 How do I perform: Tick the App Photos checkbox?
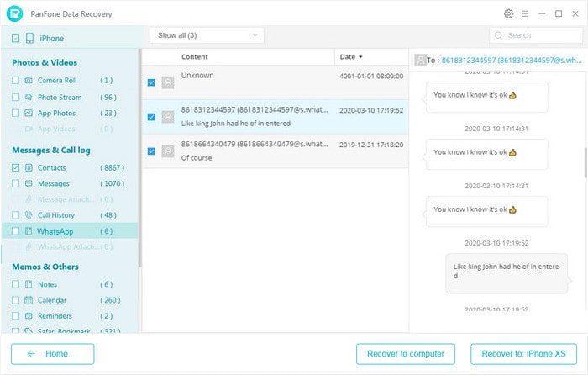(15, 113)
